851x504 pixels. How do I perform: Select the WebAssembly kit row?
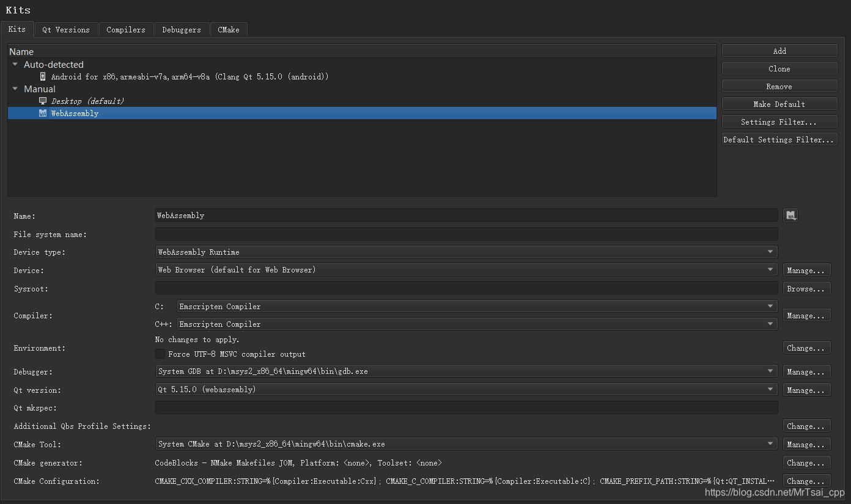(362, 113)
